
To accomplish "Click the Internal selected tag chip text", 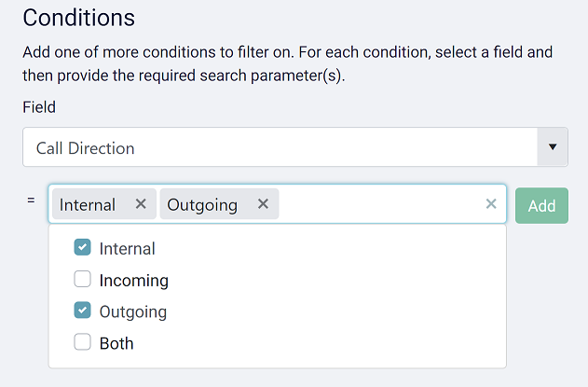I will 88,204.
